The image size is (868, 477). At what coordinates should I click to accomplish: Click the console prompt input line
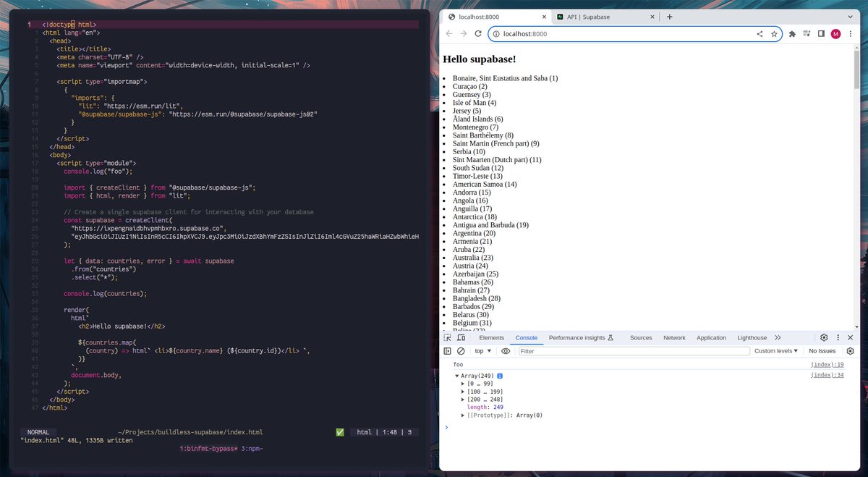[x=651, y=427]
